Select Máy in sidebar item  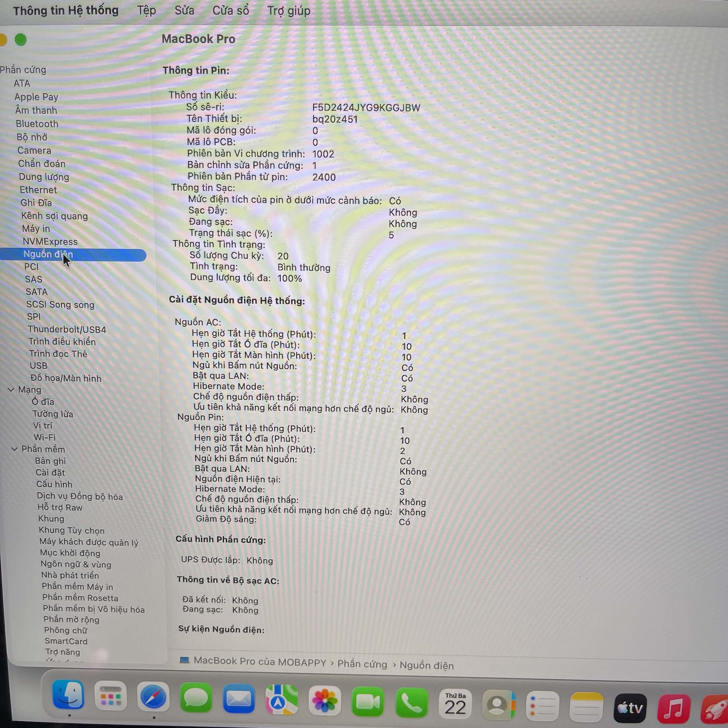36,229
